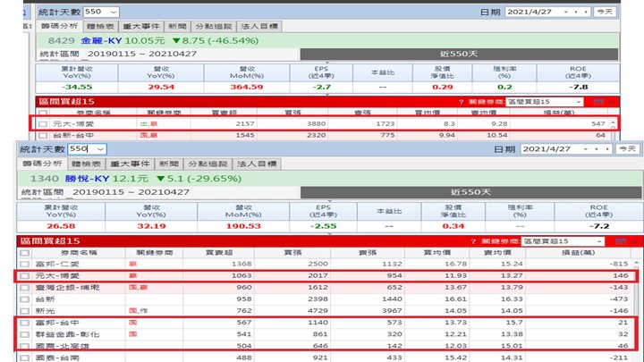Open 統計天數 dropdown in the 金麗-KY panel
The width and height of the screenshot is (644, 362).
tap(113, 12)
